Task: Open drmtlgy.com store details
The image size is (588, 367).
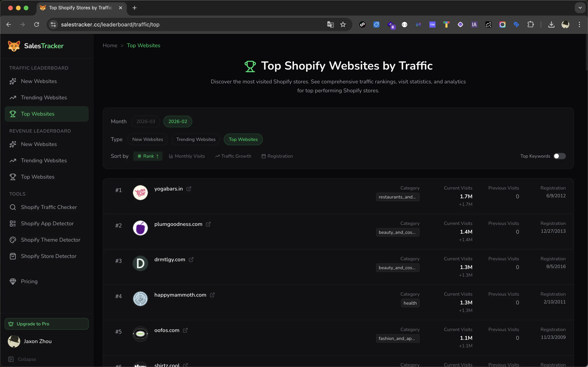Action: (170, 260)
